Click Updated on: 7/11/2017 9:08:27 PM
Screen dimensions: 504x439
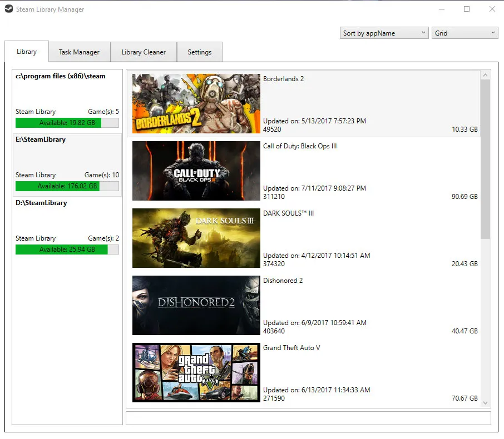(x=314, y=188)
